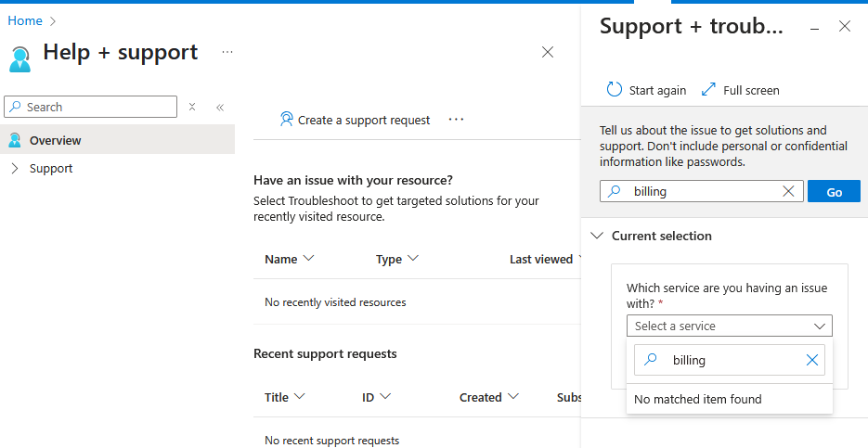This screenshot has height=448, width=868.
Task: Close the Support + troubleshooting panel
Action: pos(844,26)
